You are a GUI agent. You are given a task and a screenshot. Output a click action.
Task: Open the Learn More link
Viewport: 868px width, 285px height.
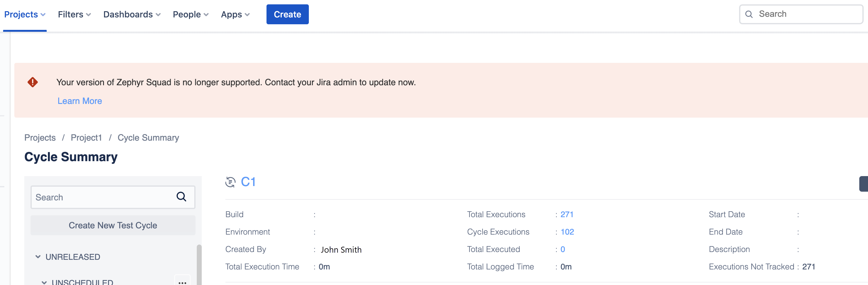pyautogui.click(x=79, y=101)
